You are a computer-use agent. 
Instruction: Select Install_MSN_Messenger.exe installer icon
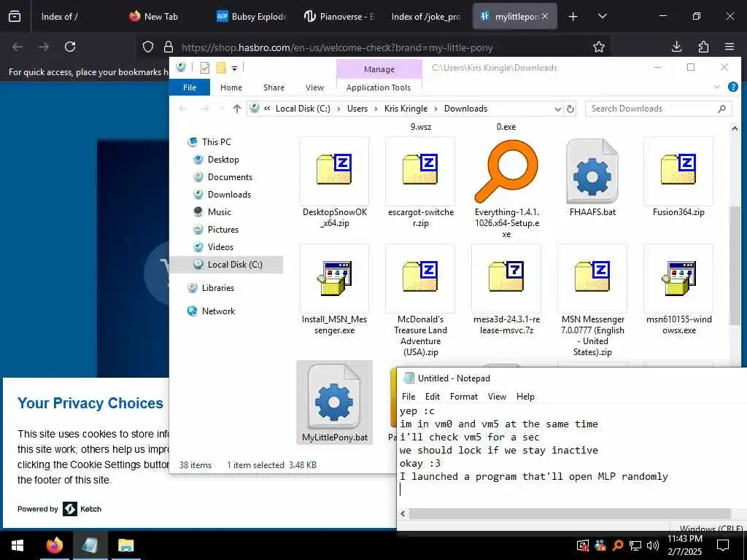[x=334, y=278]
